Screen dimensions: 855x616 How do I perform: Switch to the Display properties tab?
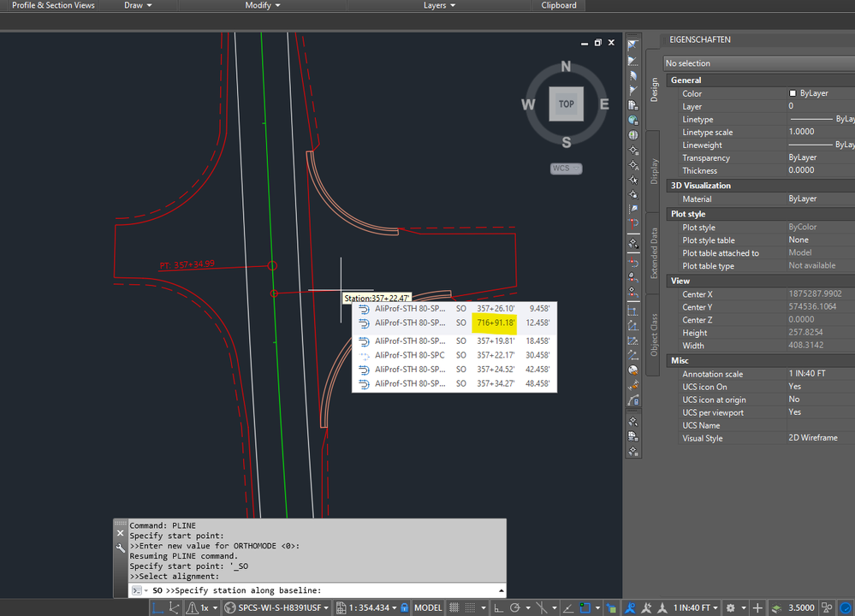[654, 171]
